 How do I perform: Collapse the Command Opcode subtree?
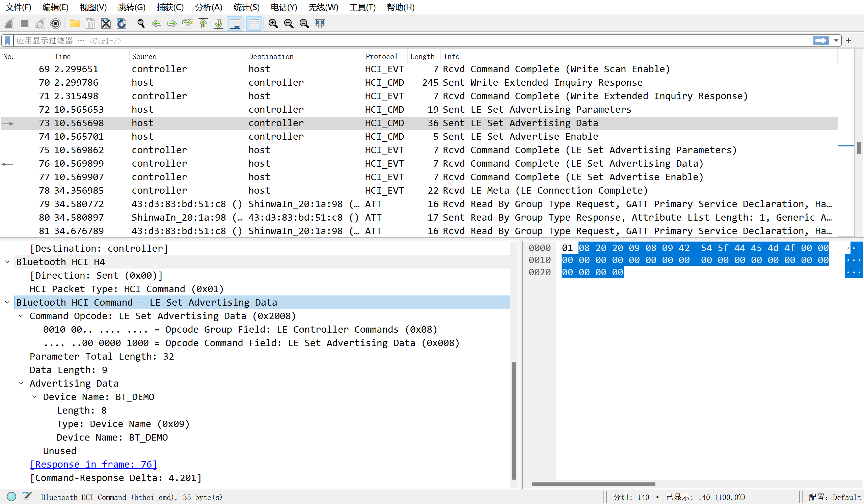(x=21, y=315)
